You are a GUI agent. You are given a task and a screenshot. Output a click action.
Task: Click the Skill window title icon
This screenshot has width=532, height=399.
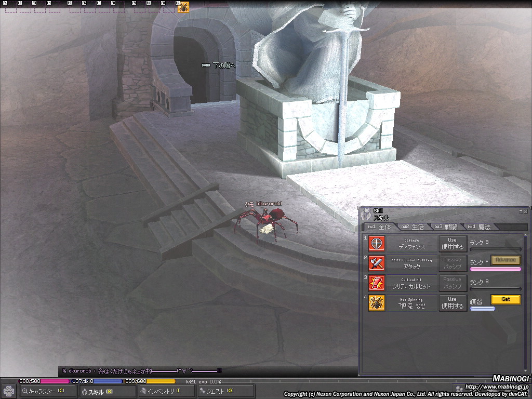click(x=366, y=214)
